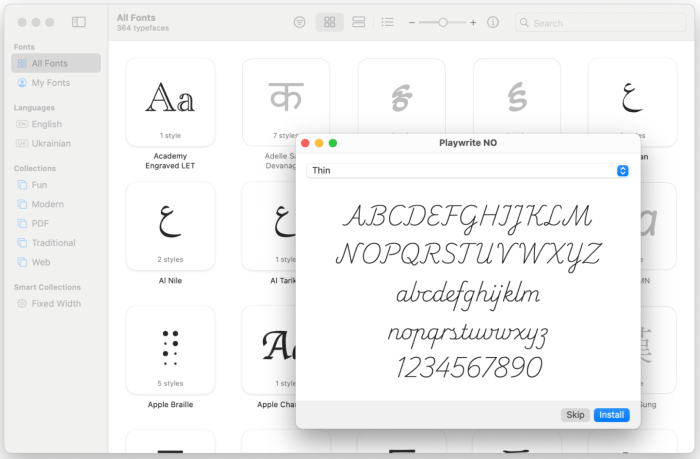
Task: Click the magnifier icon in Search
Action: [x=524, y=23]
